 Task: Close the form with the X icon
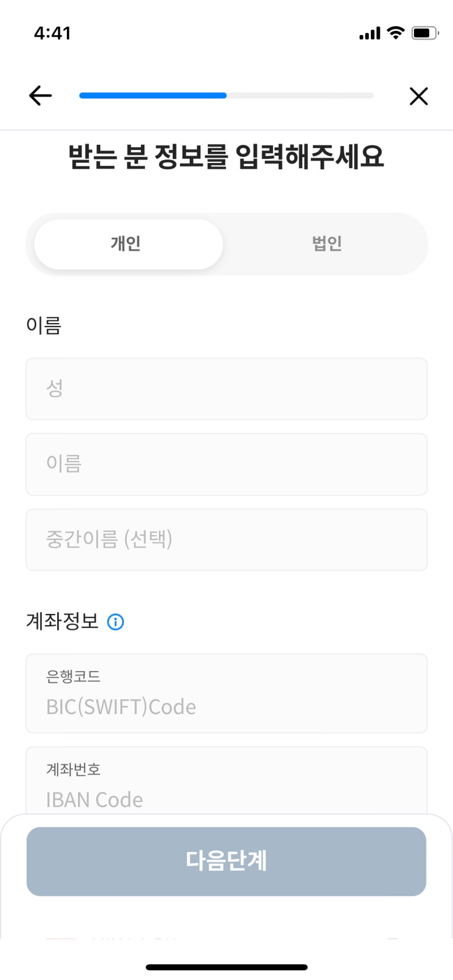418,96
